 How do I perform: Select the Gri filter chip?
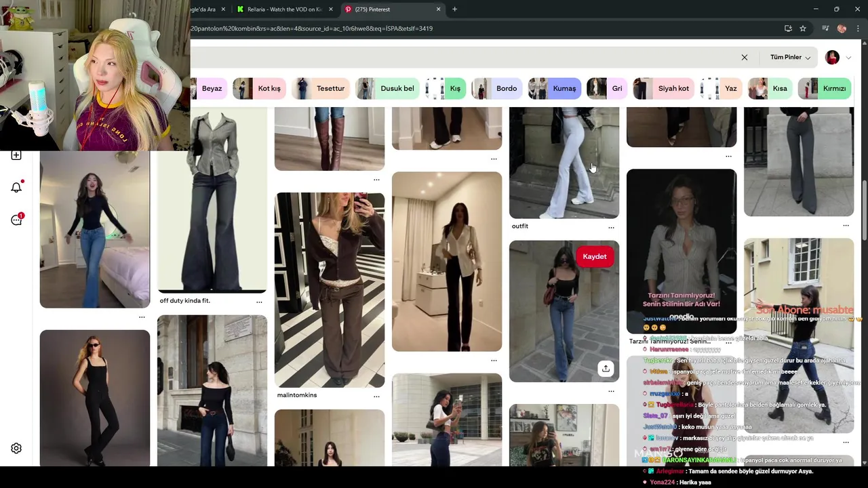607,88
